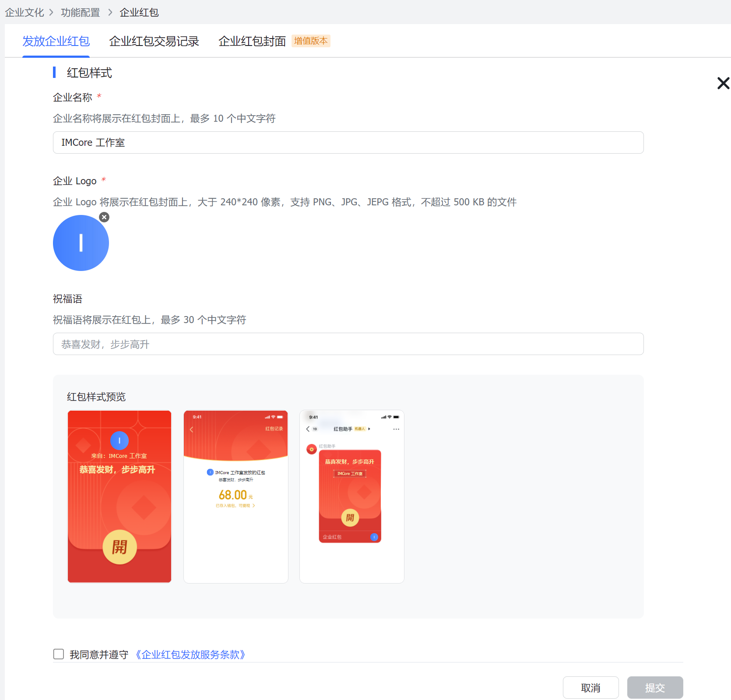The width and height of the screenshot is (731, 700).
Task: Navigate to 企业文化 breadcrumb
Action: (25, 12)
